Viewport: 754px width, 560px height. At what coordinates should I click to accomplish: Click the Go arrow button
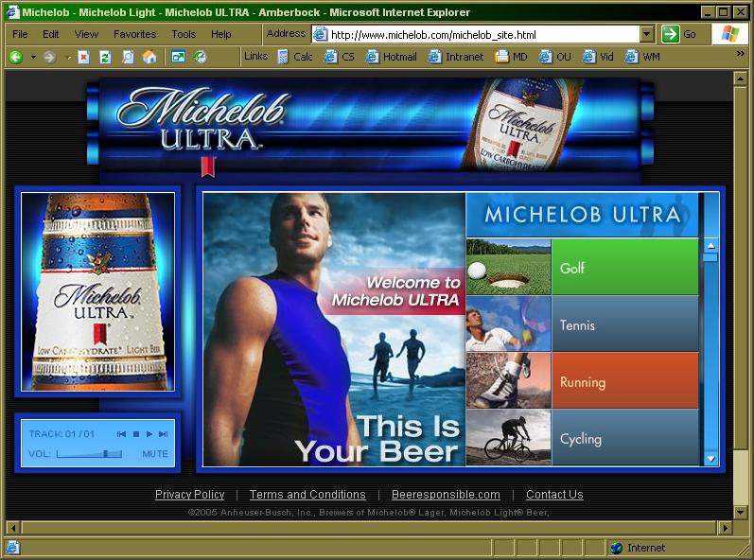670,34
